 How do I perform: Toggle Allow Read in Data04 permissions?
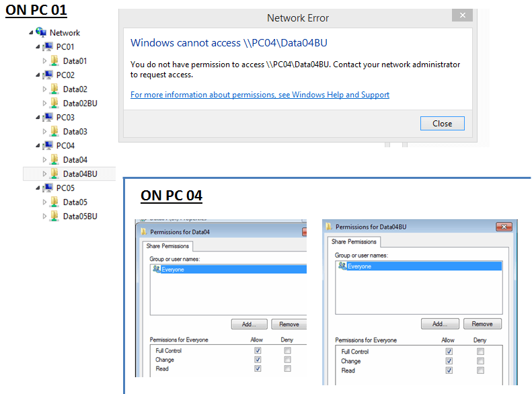click(258, 368)
